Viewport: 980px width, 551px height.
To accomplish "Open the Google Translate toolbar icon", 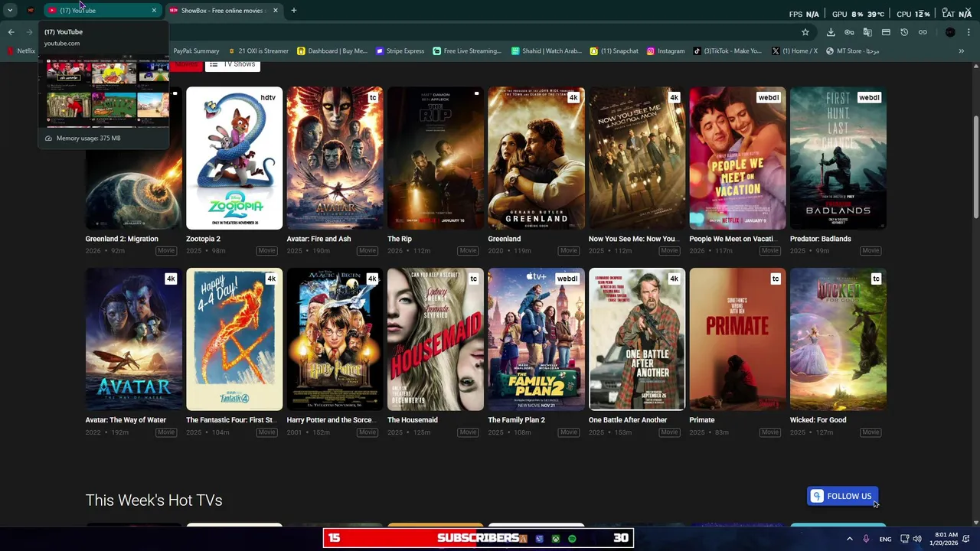I will coord(867,32).
